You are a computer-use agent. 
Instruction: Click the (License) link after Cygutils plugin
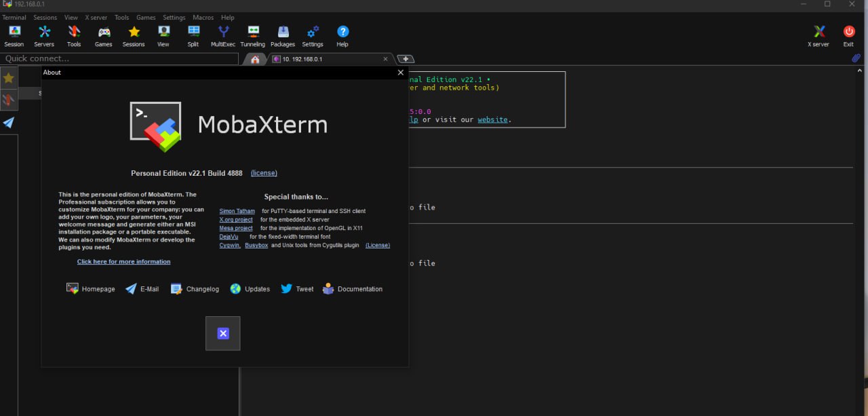coord(378,245)
